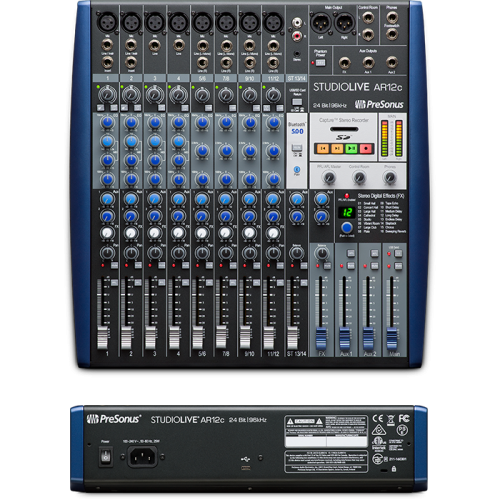Click the Footswitch jack

tap(392, 34)
